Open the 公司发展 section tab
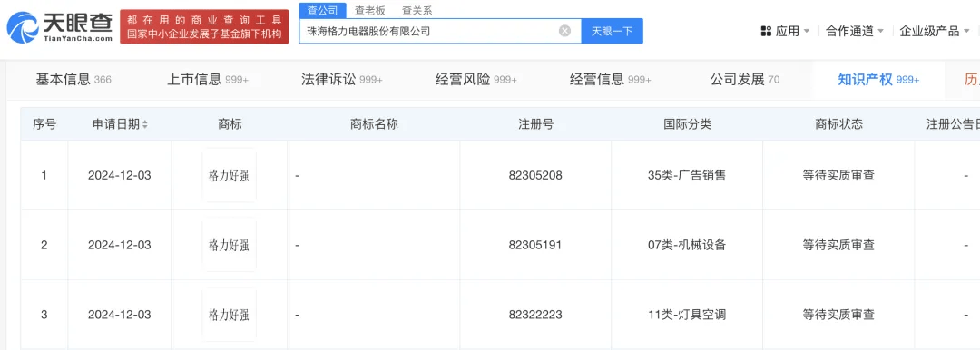 pos(745,80)
